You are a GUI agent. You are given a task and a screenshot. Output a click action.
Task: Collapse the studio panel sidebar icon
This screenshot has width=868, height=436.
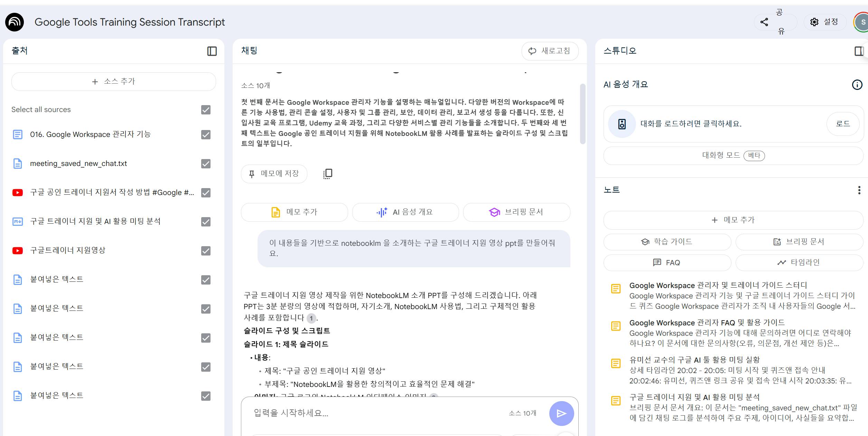[859, 51]
